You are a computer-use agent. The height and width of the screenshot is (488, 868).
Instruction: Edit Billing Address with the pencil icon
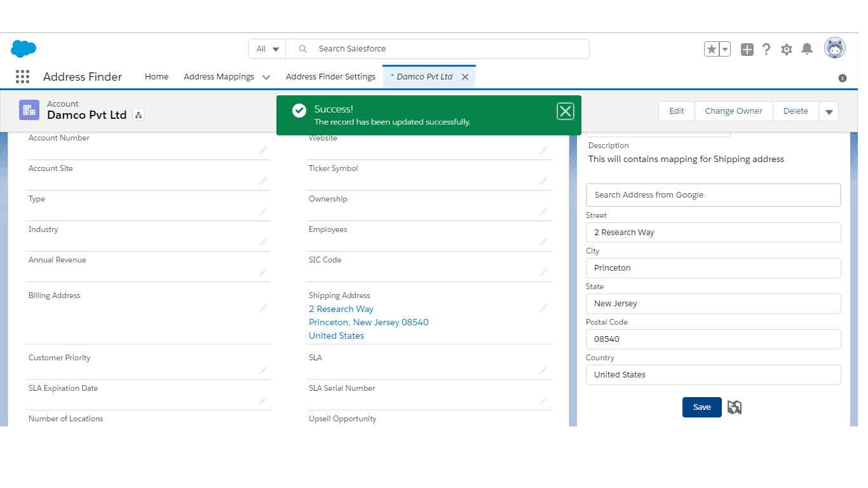coord(264,308)
